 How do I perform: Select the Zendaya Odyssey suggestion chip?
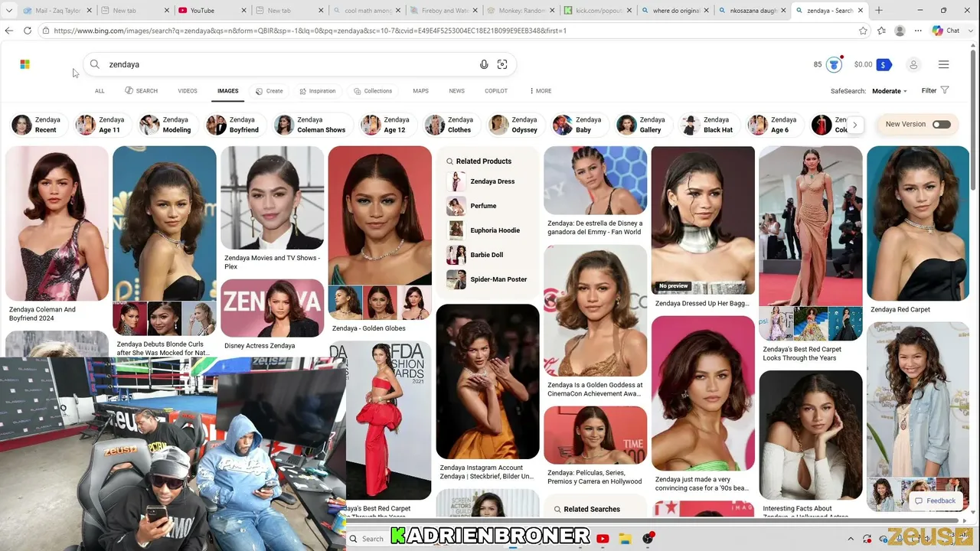click(515, 125)
